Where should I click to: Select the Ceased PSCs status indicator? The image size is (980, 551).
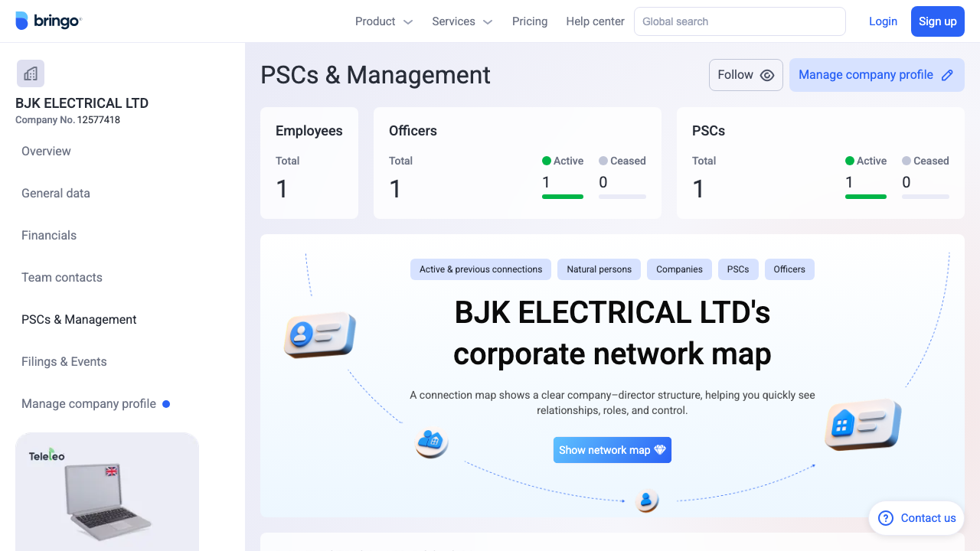click(925, 161)
